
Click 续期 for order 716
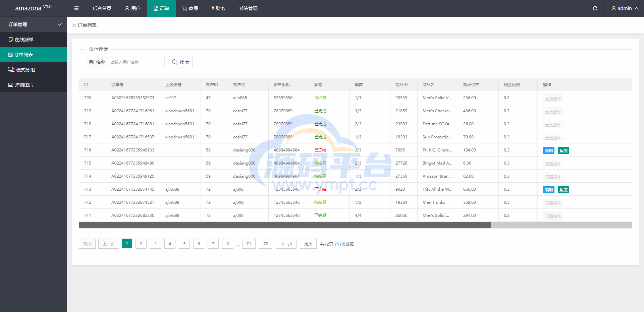tap(549, 150)
